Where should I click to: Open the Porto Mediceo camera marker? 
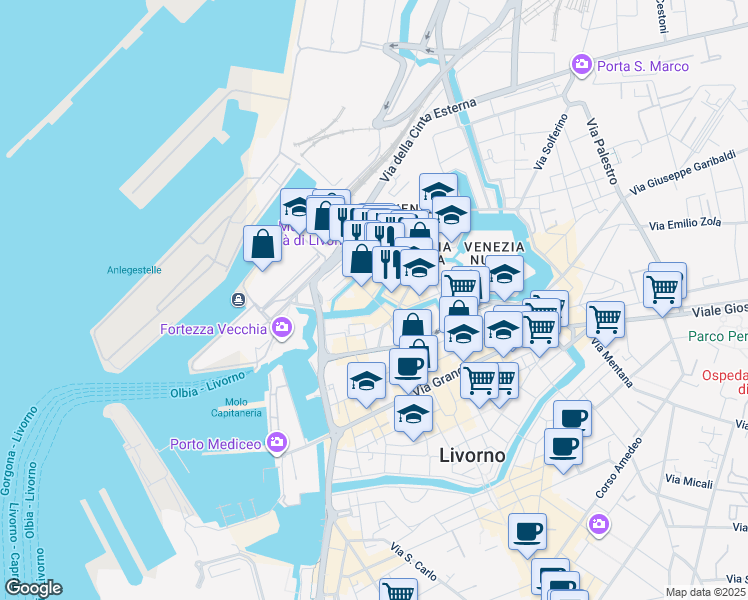click(276, 443)
